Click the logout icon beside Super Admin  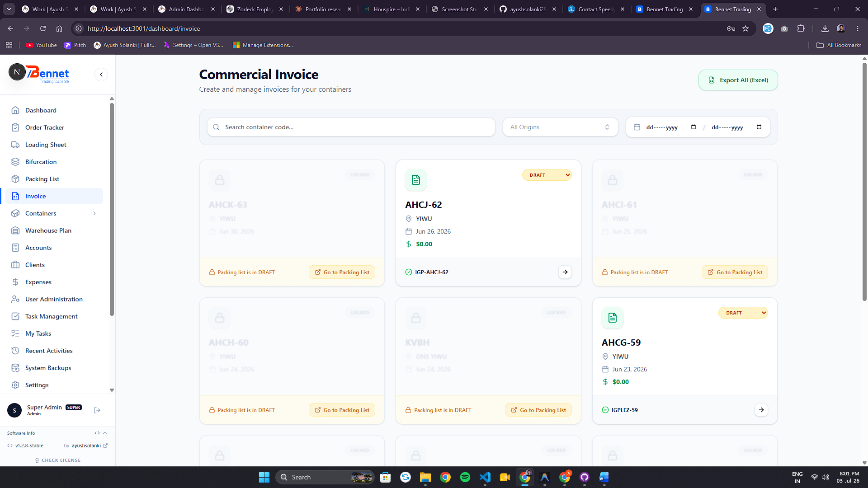pos(97,410)
